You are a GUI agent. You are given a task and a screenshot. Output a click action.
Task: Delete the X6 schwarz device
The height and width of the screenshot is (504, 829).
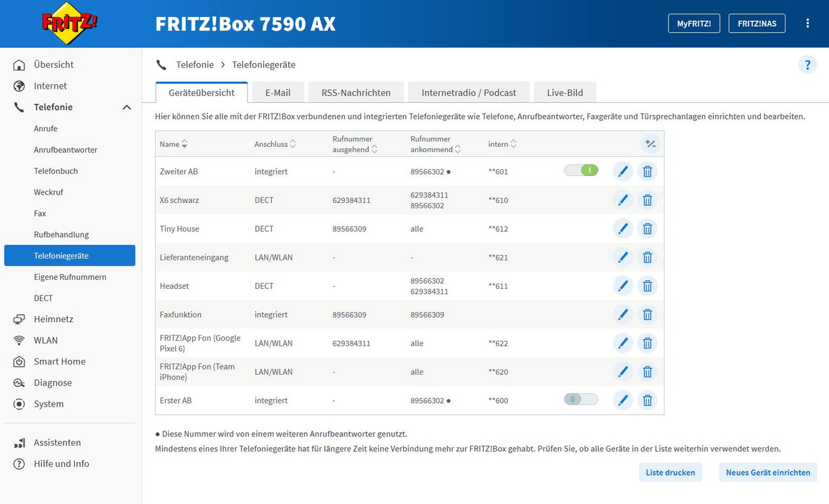tap(648, 200)
